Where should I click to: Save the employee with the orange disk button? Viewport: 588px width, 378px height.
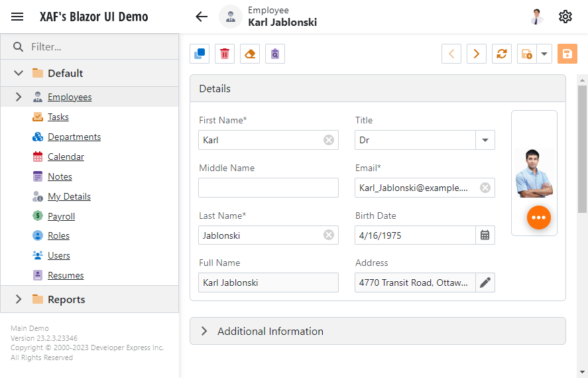567,54
